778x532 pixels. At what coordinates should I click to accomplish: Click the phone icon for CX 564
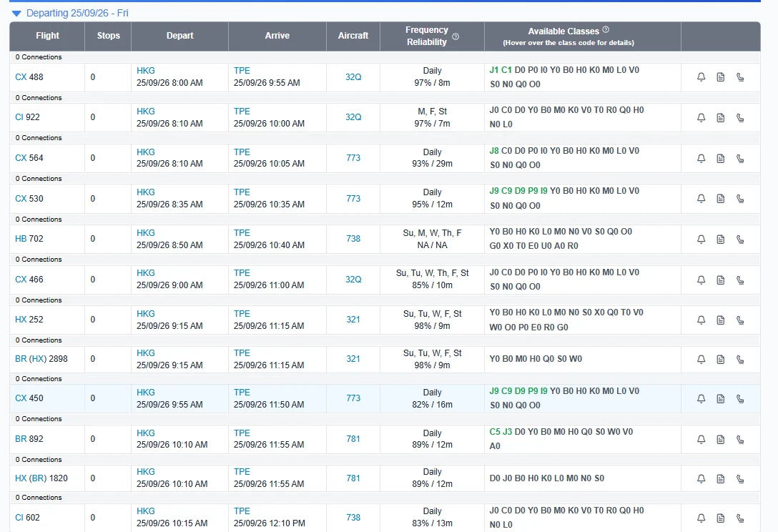pyautogui.click(x=740, y=158)
